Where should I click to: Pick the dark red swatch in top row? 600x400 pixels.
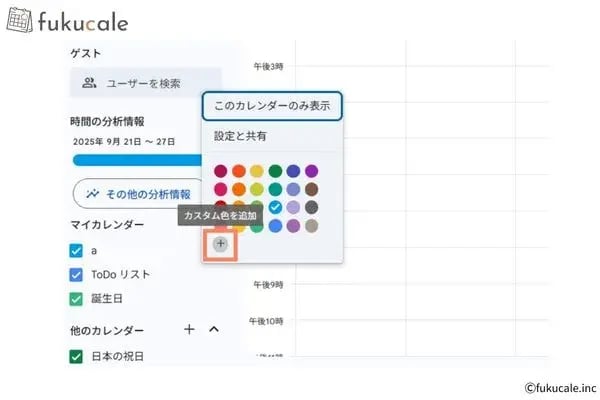point(220,171)
